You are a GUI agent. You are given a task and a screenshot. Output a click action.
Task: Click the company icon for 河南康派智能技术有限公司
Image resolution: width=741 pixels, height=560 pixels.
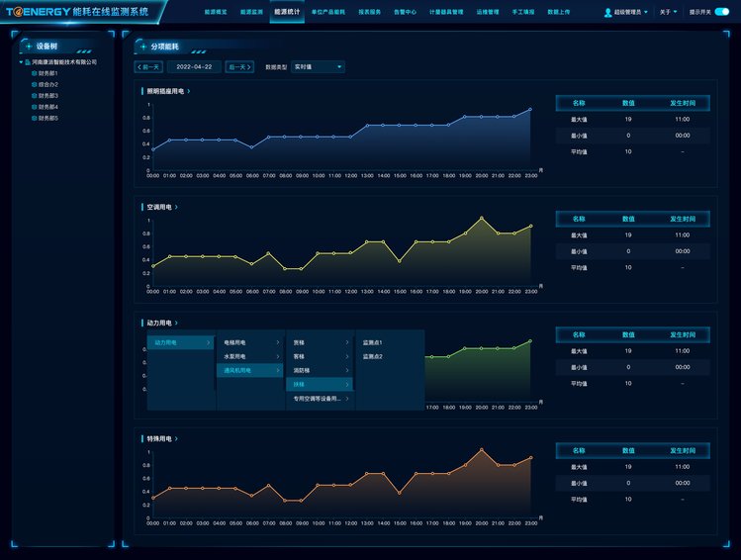[x=28, y=61]
